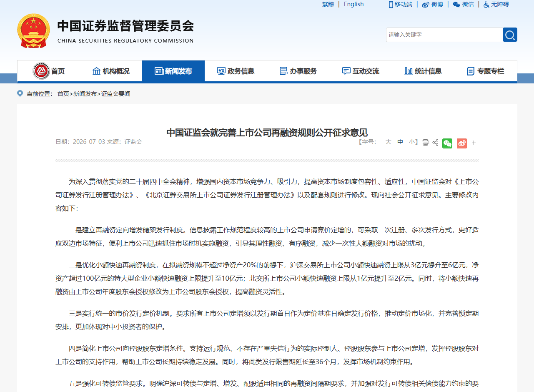
Task: Click the document icon beside 专题专栏
Action: [471, 71]
